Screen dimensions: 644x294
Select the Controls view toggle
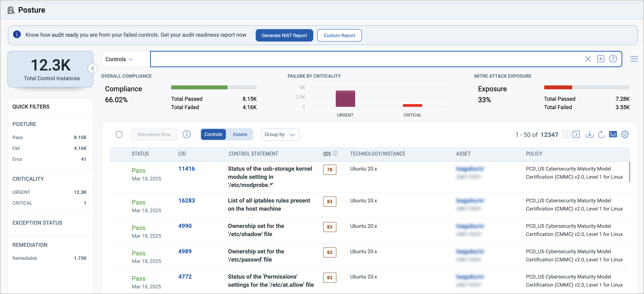click(x=213, y=135)
